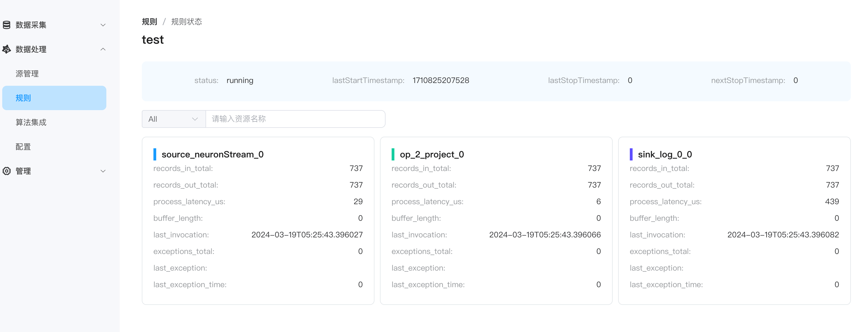Click green marker beside op_2_project_0
The image size is (868, 332).
click(393, 154)
